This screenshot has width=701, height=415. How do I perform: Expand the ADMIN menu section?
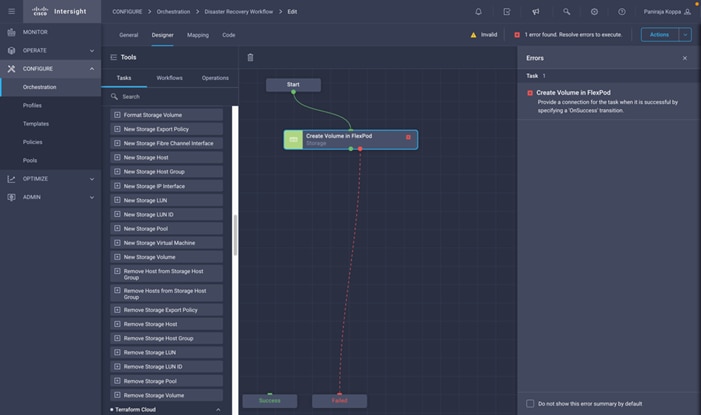click(92, 197)
